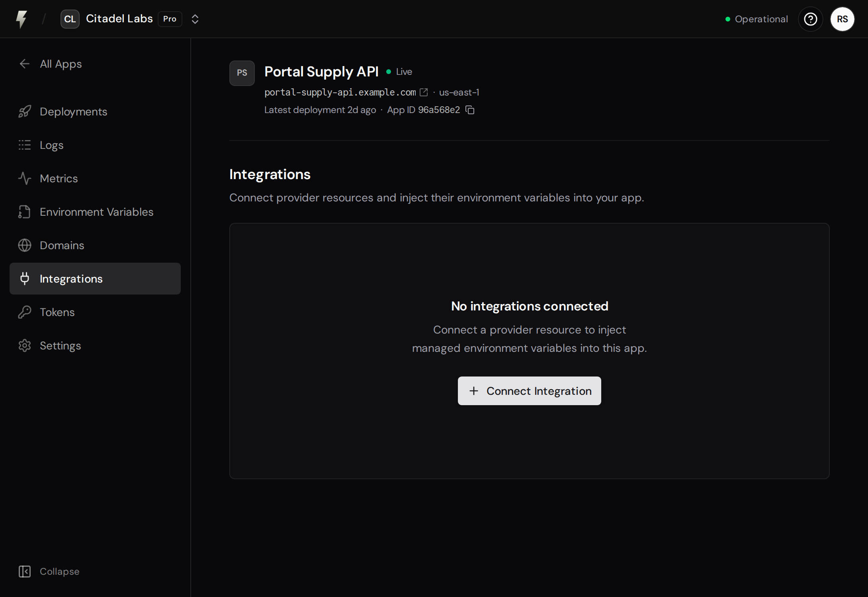Image resolution: width=868 pixels, height=597 pixels.
Task: Click the Pro plan badge
Action: (170, 19)
